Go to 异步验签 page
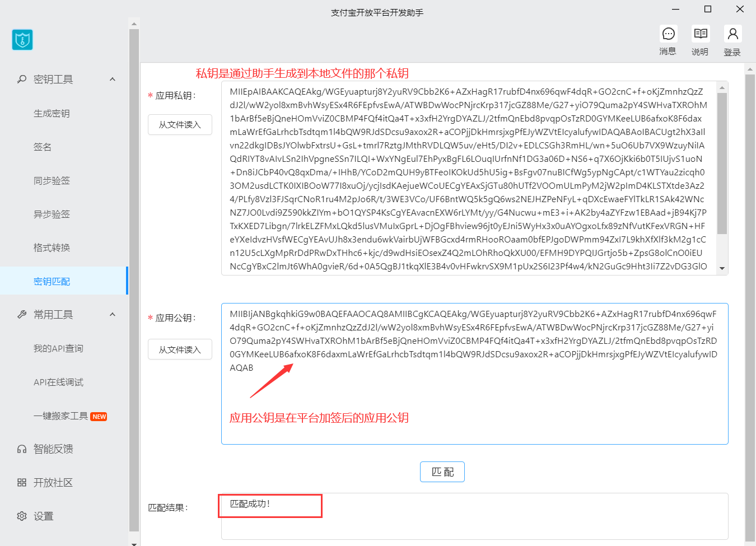Viewport: 756px width, 546px height. click(x=52, y=214)
